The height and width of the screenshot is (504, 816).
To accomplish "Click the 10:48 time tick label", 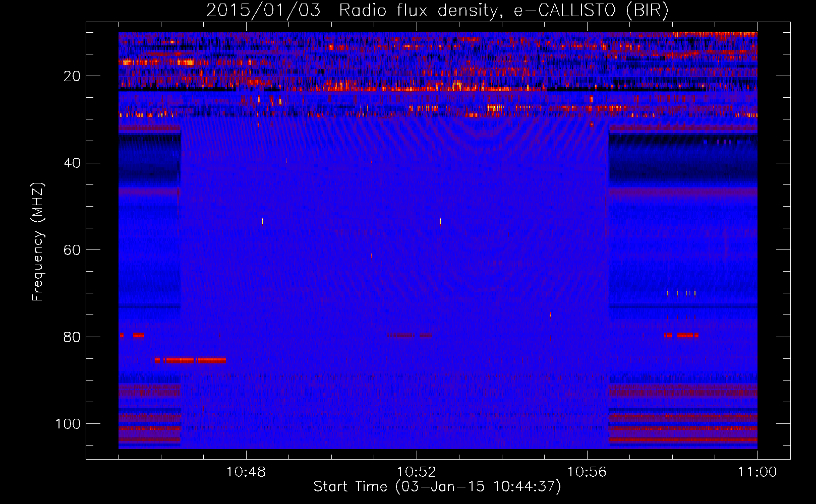I will (x=246, y=472).
